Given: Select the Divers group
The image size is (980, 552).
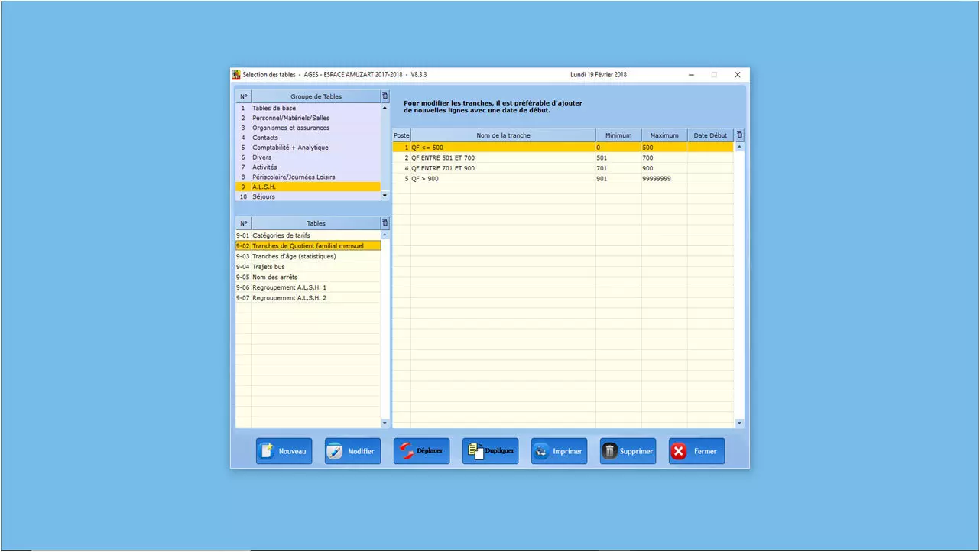Looking at the screenshot, I should point(307,157).
